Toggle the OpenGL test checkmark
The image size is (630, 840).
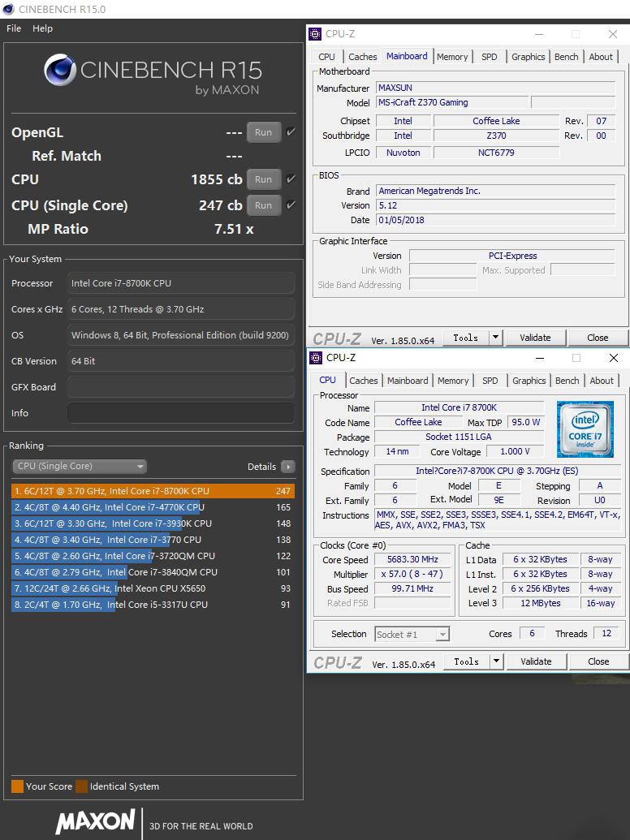coord(291,132)
